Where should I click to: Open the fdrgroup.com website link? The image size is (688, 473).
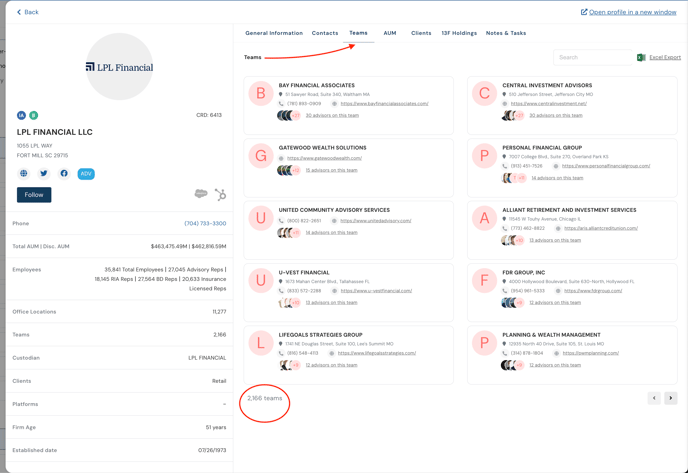pos(593,291)
